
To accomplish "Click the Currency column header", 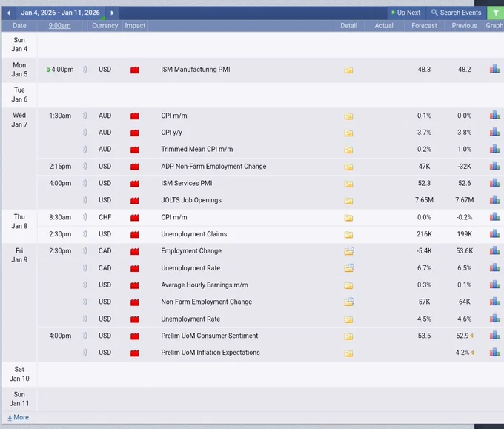I will click(x=105, y=26).
